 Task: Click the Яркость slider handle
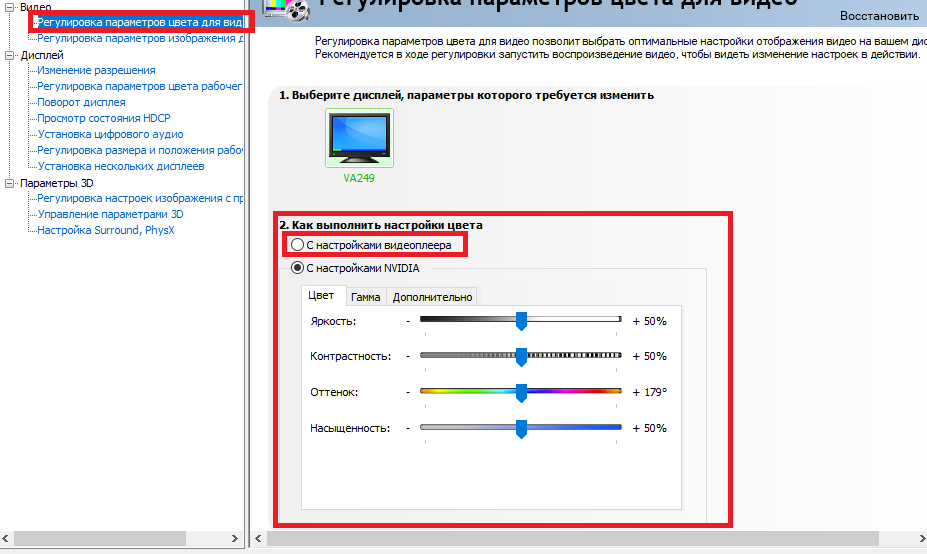521,321
